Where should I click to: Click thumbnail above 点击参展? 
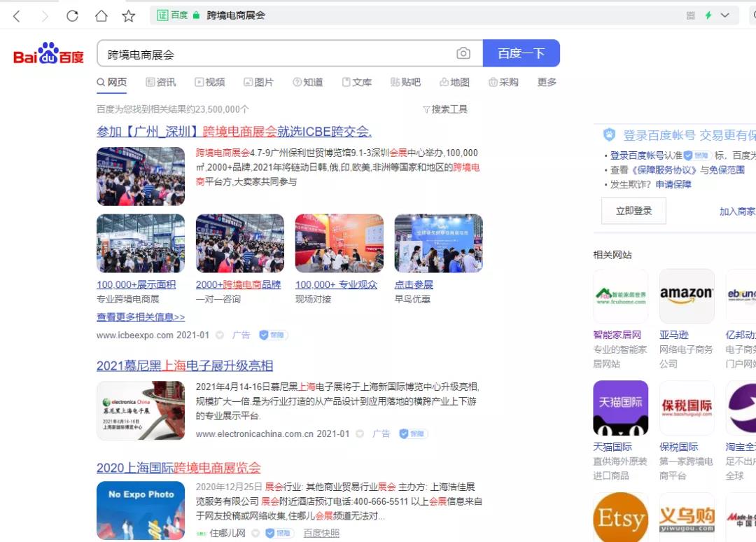(438, 244)
